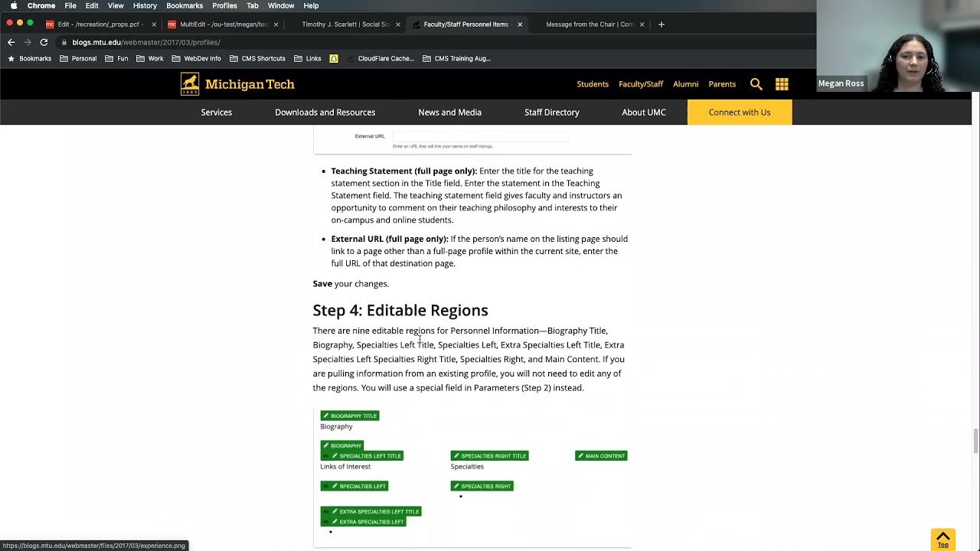The image size is (980, 551).
Task: Open the WebDev Info bookmarks folder
Action: pyautogui.click(x=196, y=58)
